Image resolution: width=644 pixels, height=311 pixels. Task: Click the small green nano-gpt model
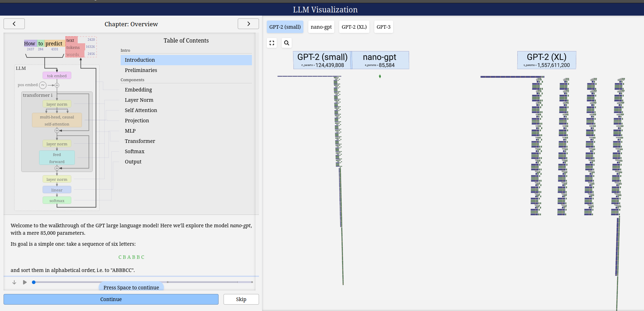coord(380,76)
